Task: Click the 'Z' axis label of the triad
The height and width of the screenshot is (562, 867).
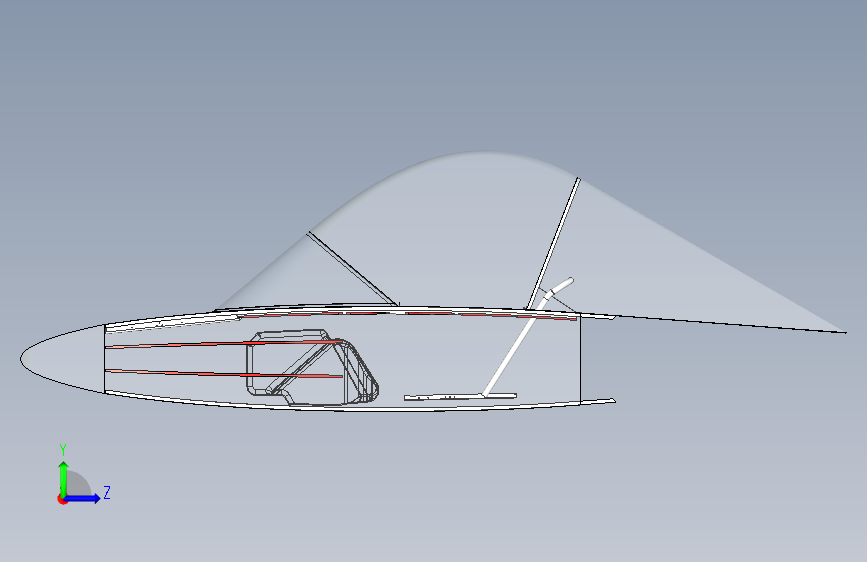Action: [x=107, y=492]
